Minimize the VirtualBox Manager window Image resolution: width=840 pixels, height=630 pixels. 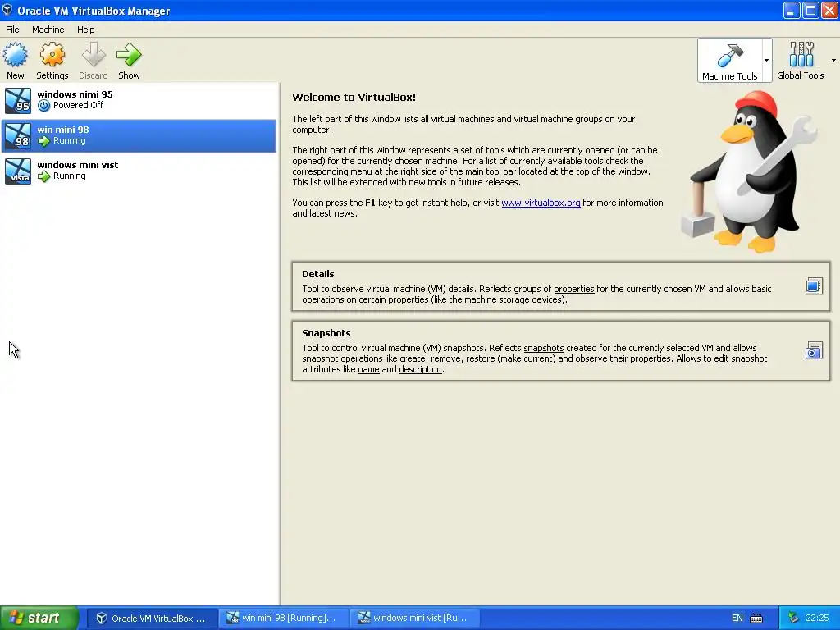(792, 10)
